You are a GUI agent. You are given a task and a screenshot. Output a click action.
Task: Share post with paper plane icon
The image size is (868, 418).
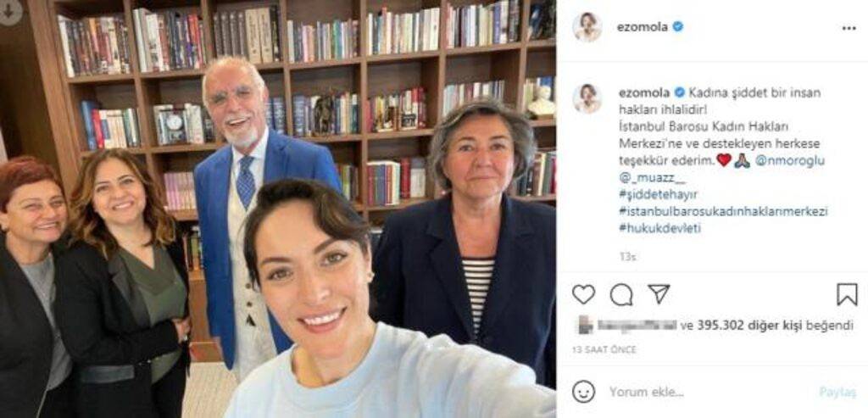[x=659, y=293]
